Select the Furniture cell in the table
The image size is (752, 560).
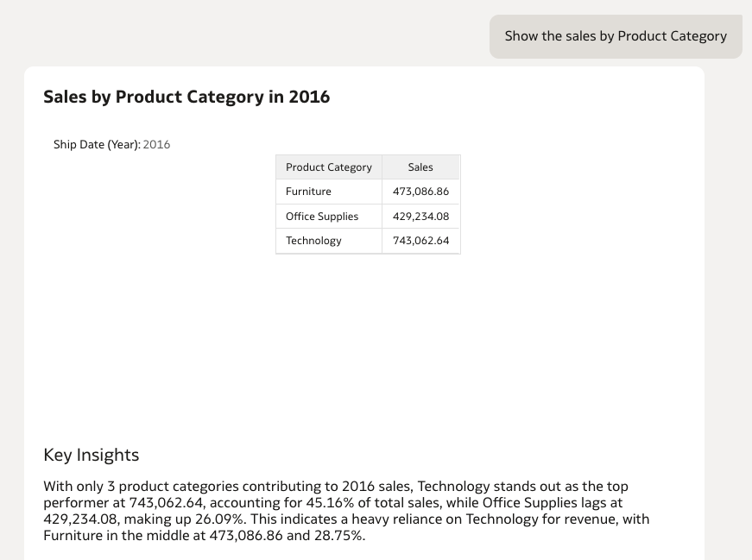click(x=308, y=192)
